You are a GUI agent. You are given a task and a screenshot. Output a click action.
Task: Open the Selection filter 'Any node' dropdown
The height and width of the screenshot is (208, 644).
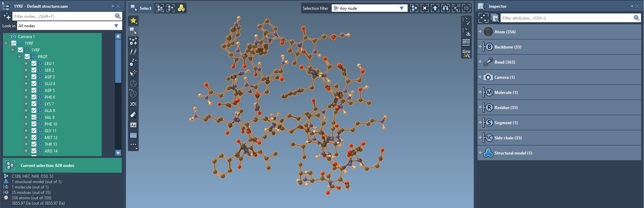tap(369, 8)
